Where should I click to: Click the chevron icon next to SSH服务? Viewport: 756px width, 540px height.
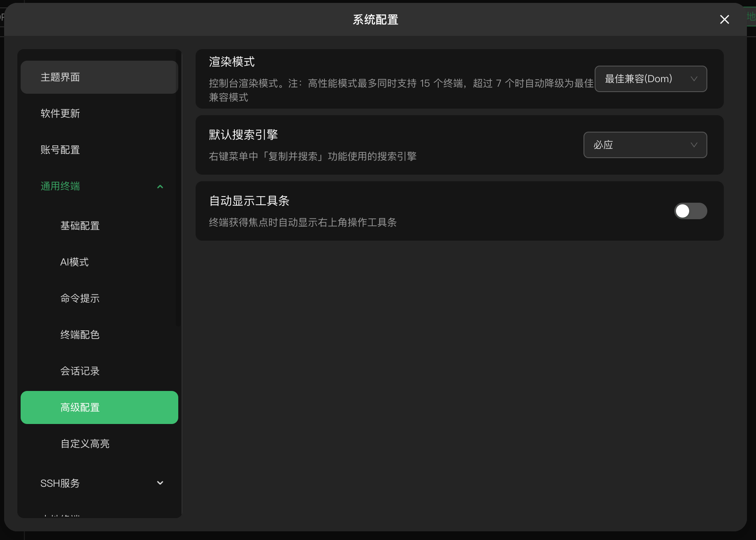tap(160, 483)
